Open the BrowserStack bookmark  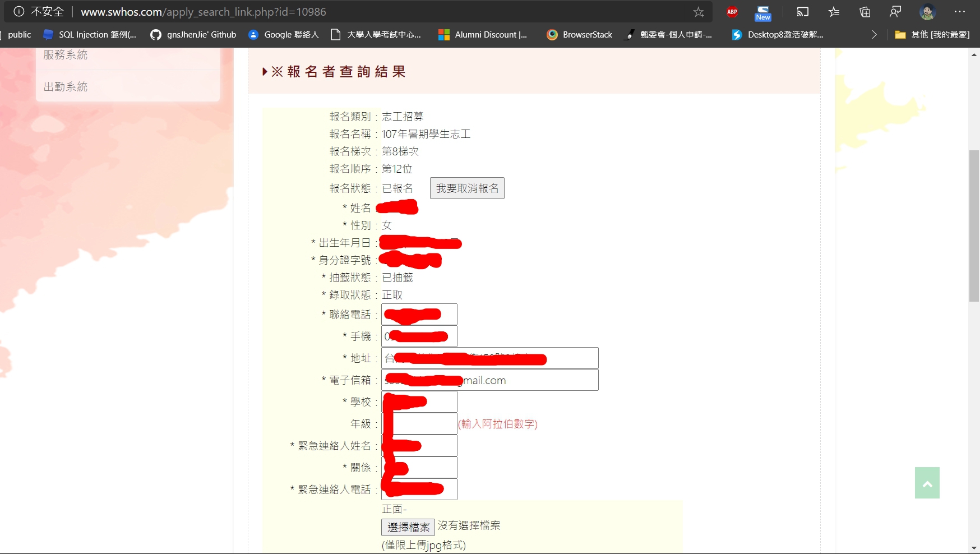click(x=580, y=35)
